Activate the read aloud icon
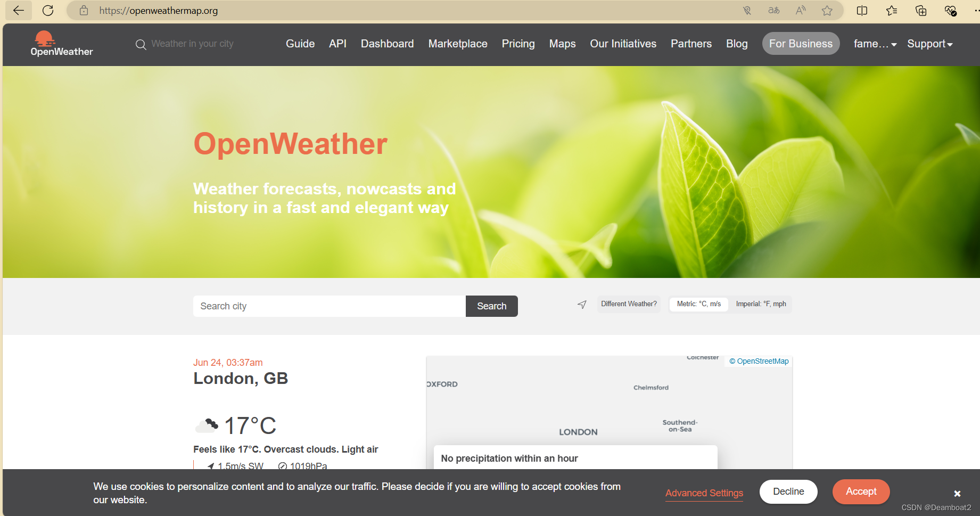The image size is (980, 516). 801,11
